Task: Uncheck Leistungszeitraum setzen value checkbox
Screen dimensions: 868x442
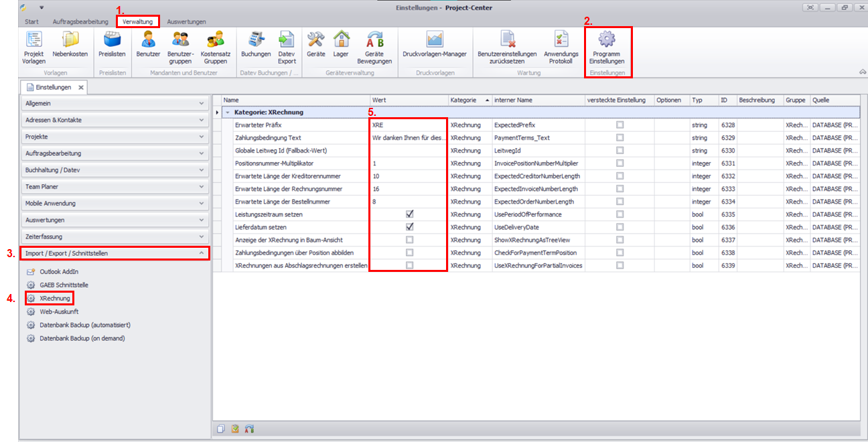Action: (409, 214)
